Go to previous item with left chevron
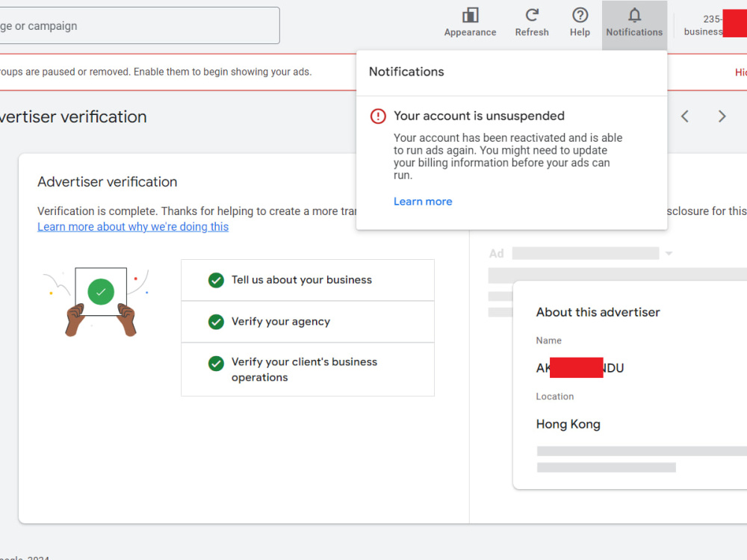747x560 pixels. point(684,116)
